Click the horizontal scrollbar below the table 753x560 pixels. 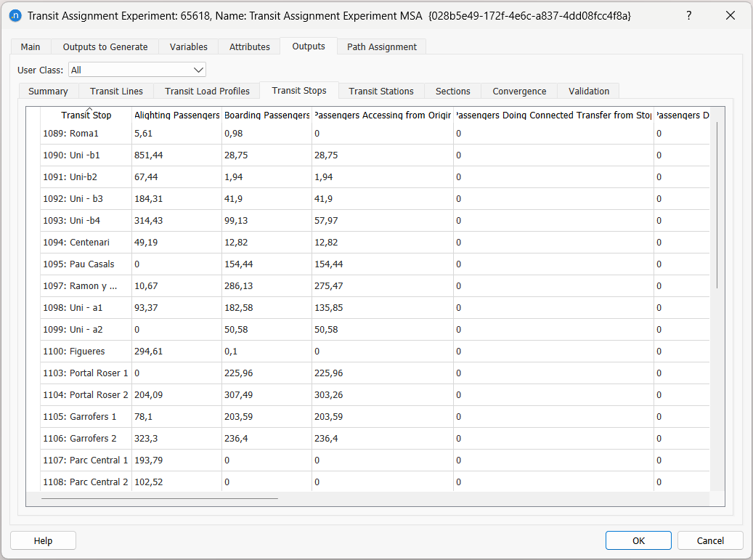160,499
